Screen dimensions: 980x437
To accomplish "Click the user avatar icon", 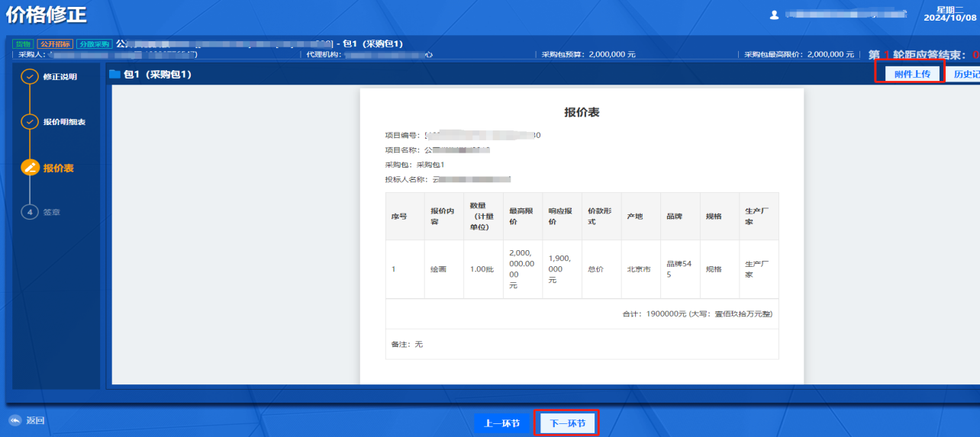I will pos(774,14).
